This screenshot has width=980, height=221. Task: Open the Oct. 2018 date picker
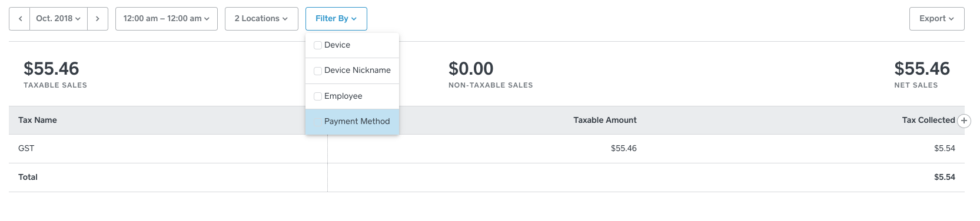(x=58, y=19)
